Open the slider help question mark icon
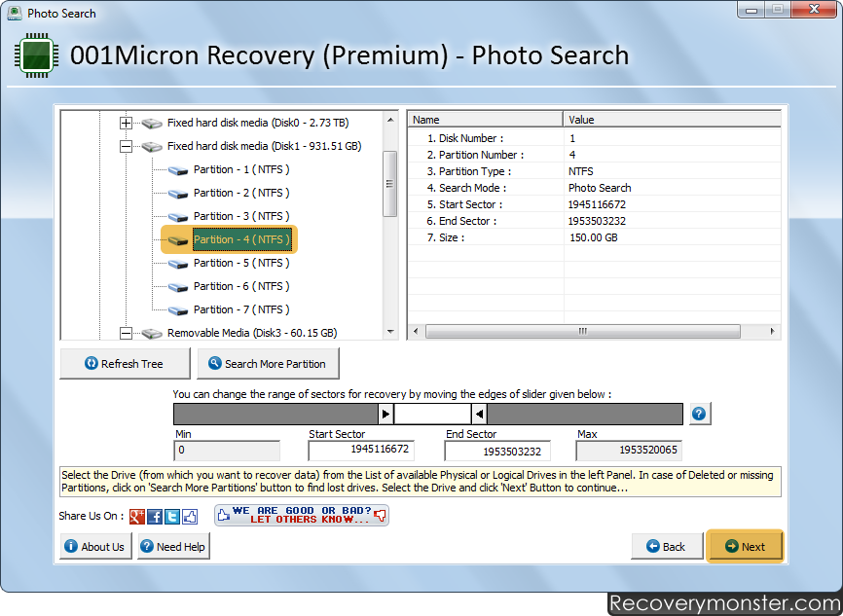843x616 pixels. [x=699, y=414]
